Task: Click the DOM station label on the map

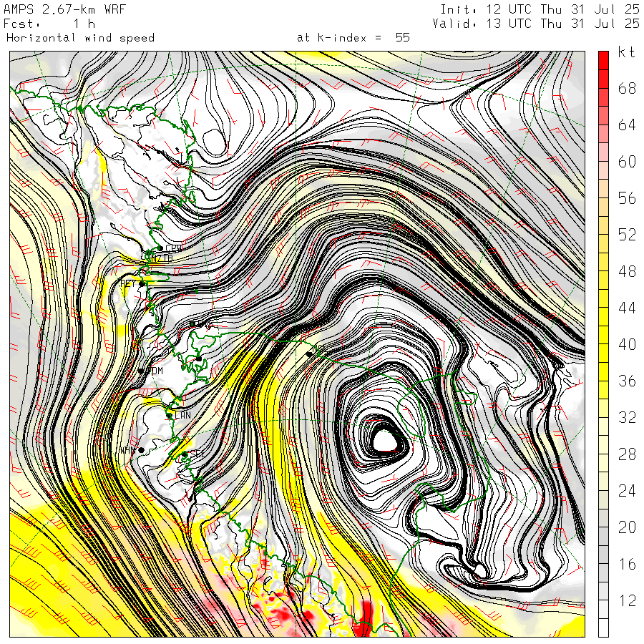Action: (155, 371)
